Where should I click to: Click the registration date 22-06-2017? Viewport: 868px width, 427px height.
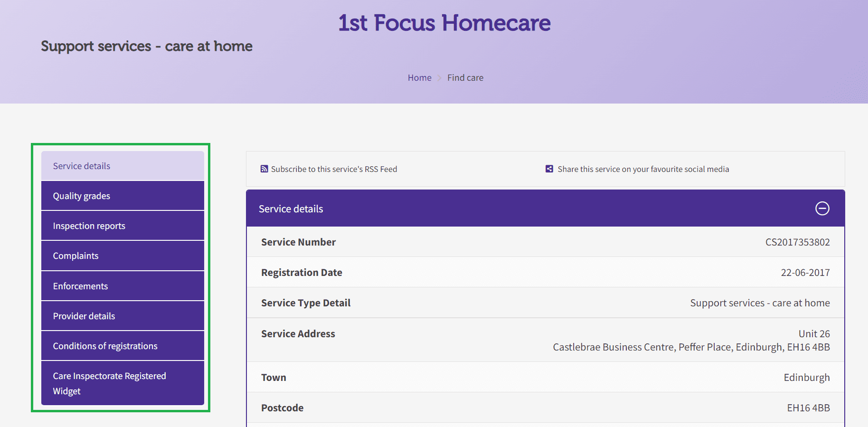pos(805,273)
